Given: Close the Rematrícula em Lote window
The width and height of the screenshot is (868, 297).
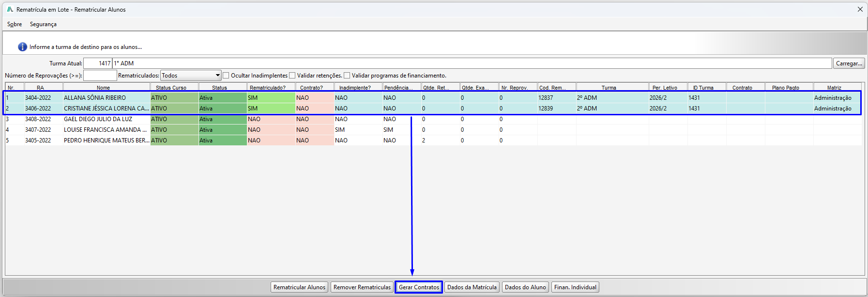Looking at the screenshot, I should click(860, 9).
